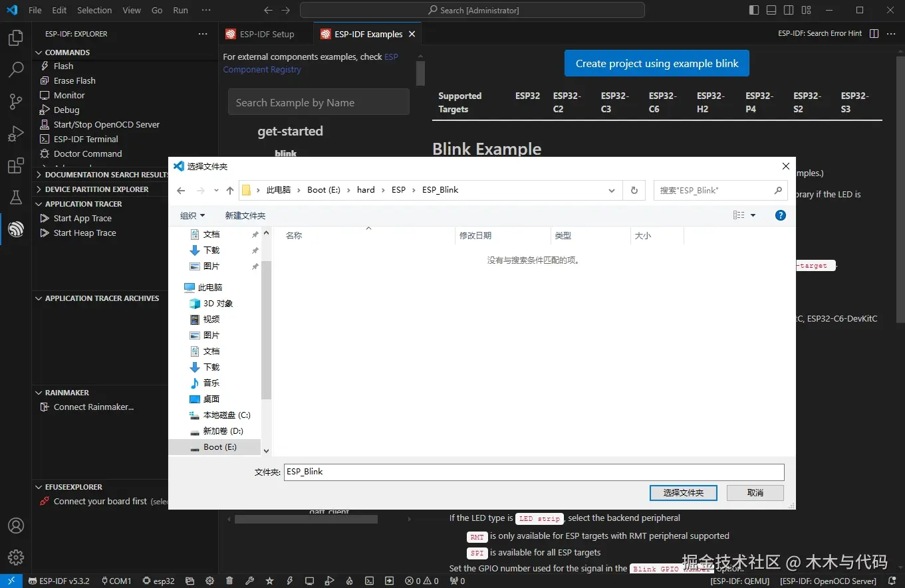Click the flash method star icon
The image size is (905, 588).
(269, 581)
